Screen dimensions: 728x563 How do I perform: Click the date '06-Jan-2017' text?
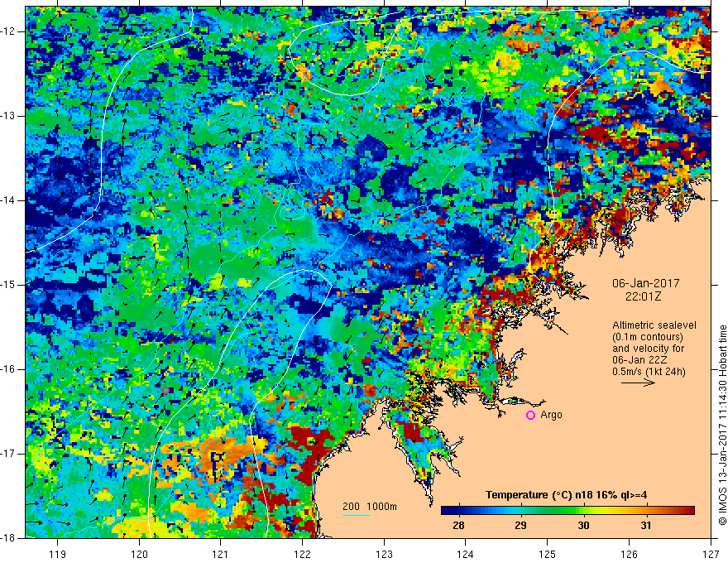(646, 283)
